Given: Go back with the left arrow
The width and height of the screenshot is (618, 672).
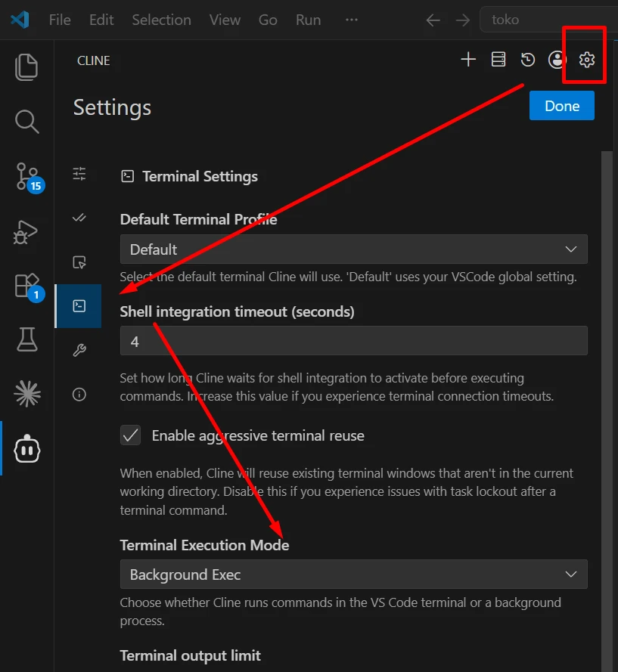Looking at the screenshot, I should tap(433, 20).
